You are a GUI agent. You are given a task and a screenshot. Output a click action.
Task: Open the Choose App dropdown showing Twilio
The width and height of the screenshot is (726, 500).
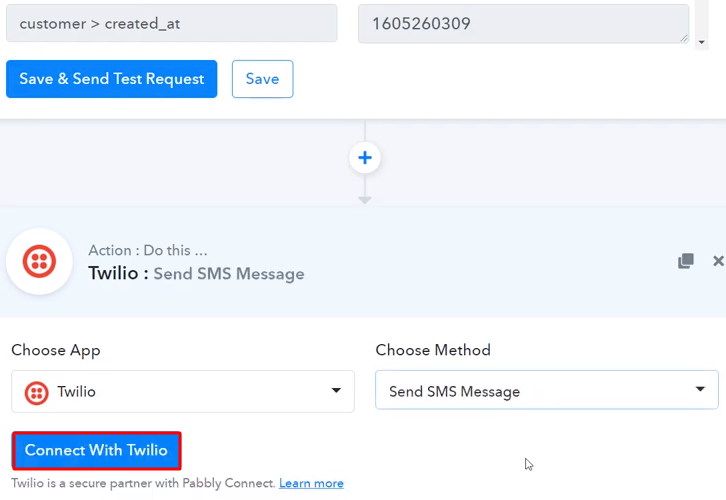[x=183, y=391]
